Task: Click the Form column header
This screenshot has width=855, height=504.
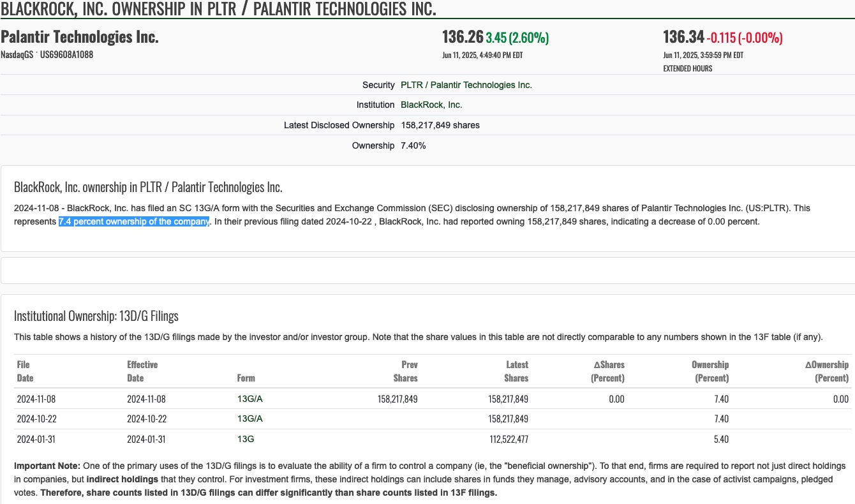Action: point(246,378)
